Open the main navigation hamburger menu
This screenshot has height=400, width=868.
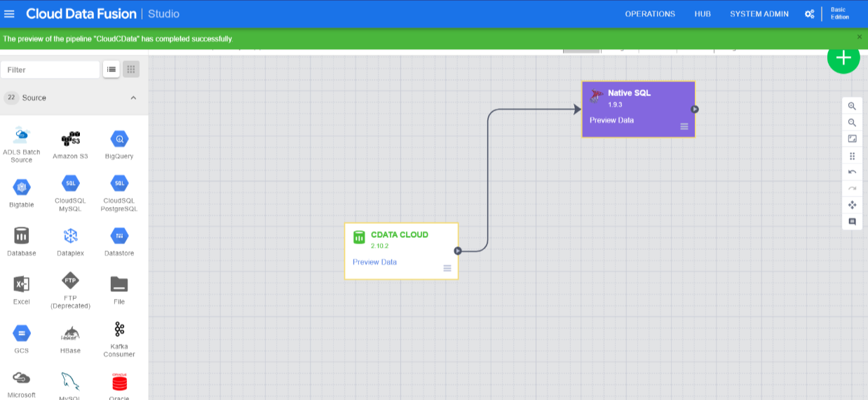pos(10,14)
